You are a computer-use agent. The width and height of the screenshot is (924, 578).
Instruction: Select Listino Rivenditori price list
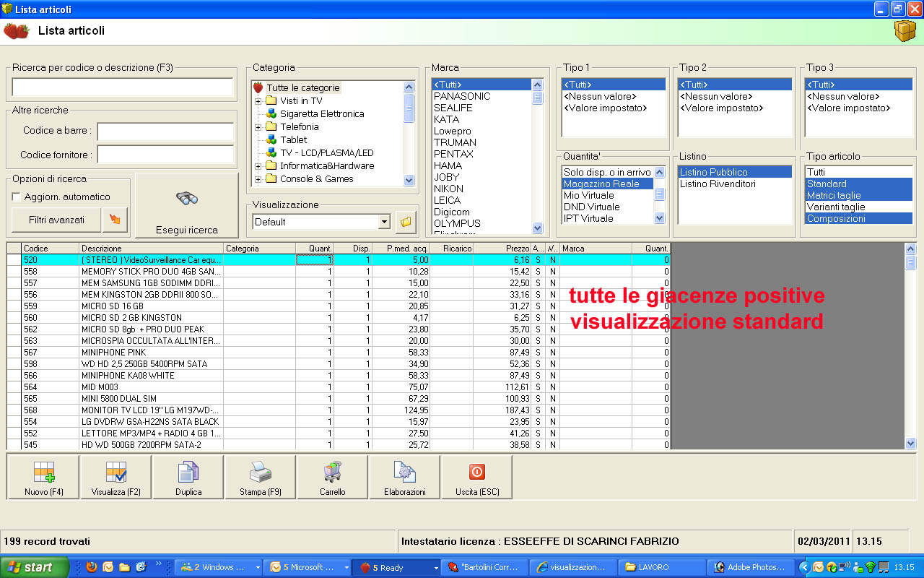[734, 184]
